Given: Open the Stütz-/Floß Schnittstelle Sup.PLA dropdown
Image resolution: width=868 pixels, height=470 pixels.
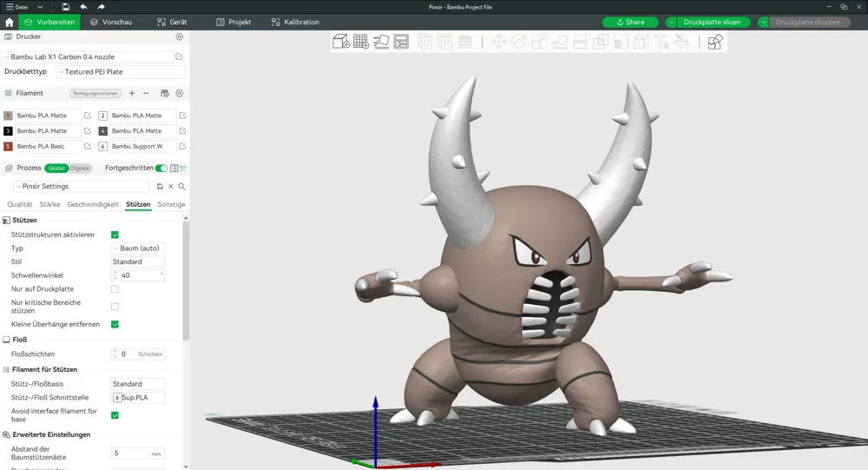Looking at the screenshot, I should click(138, 397).
